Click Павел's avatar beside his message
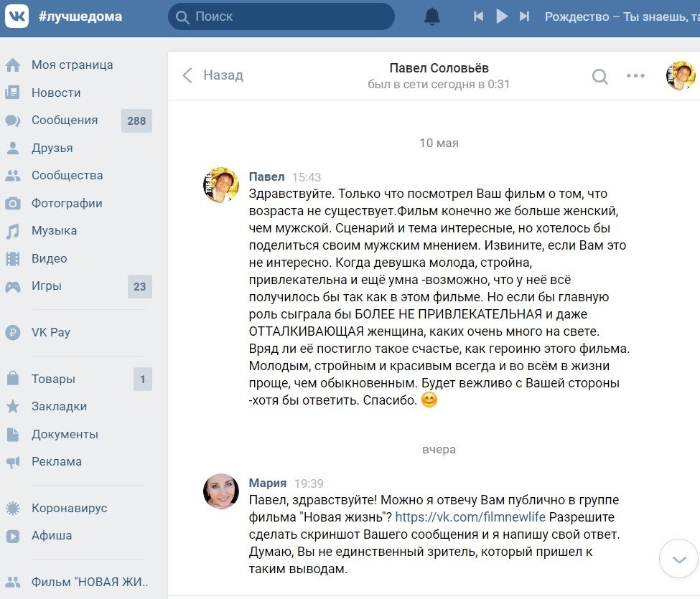Viewport: 700px width, 599px height. pos(221,185)
